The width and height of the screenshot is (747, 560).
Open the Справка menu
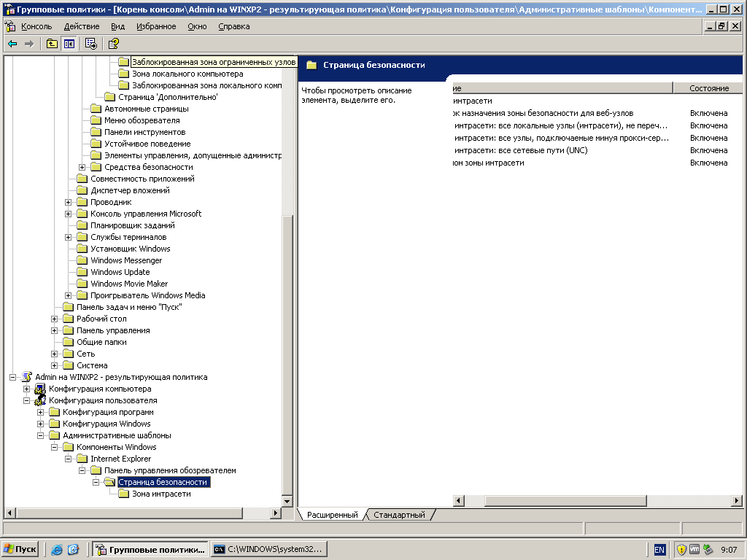coord(234,27)
